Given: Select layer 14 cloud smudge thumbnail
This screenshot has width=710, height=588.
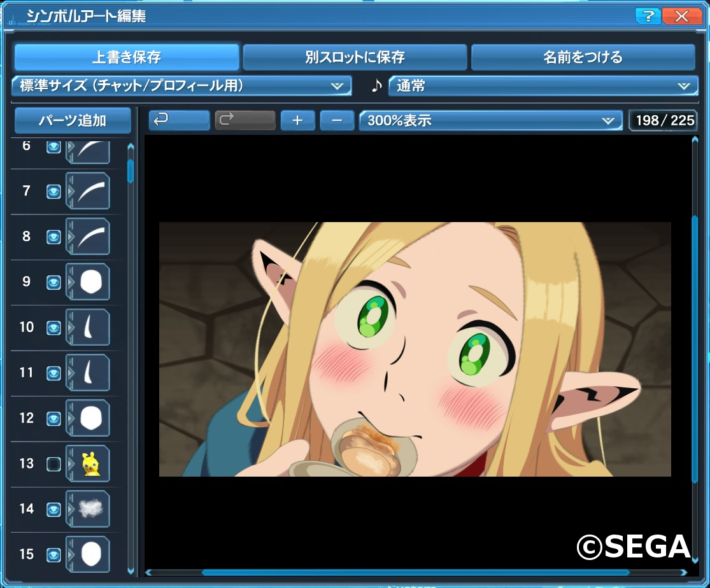Looking at the screenshot, I should [89, 509].
